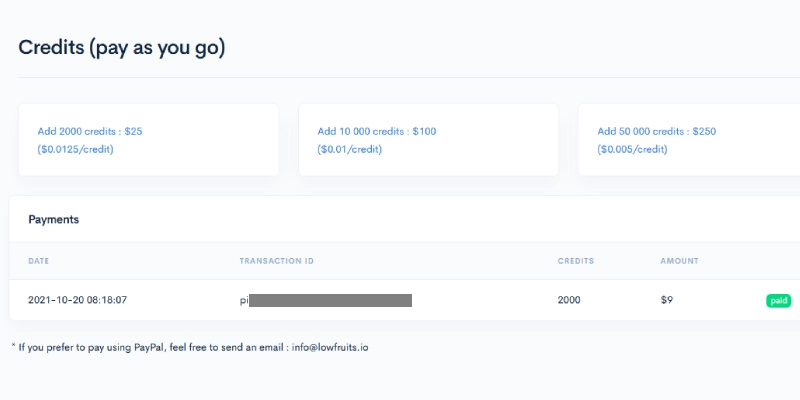Image resolution: width=800 pixels, height=400 pixels.
Task: Click the Credits (pay as you go) title
Action: click(x=121, y=48)
